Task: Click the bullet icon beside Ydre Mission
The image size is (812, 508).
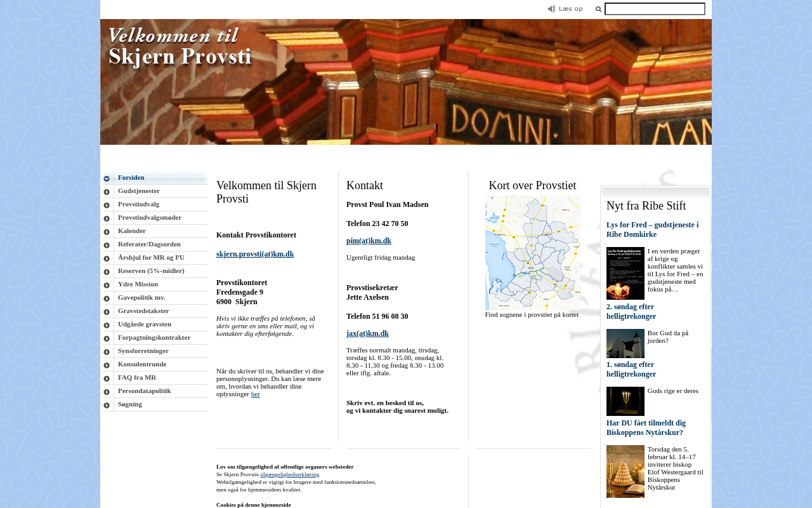Action: [107, 285]
